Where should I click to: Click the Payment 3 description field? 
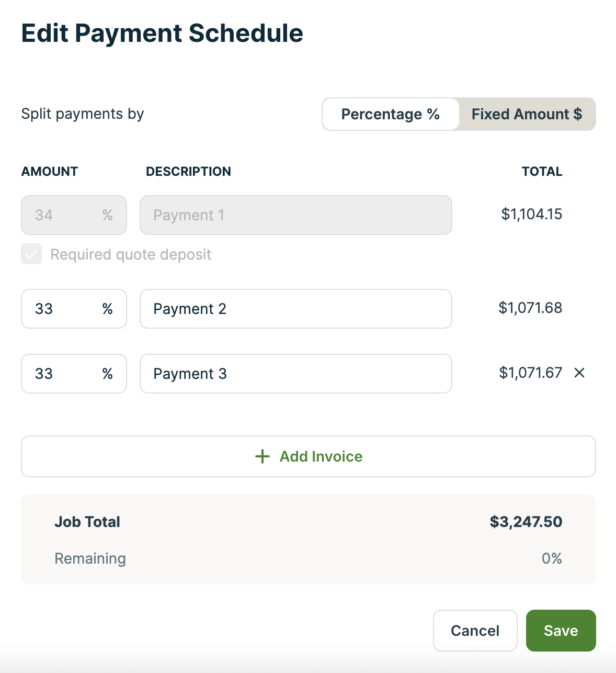[296, 374]
